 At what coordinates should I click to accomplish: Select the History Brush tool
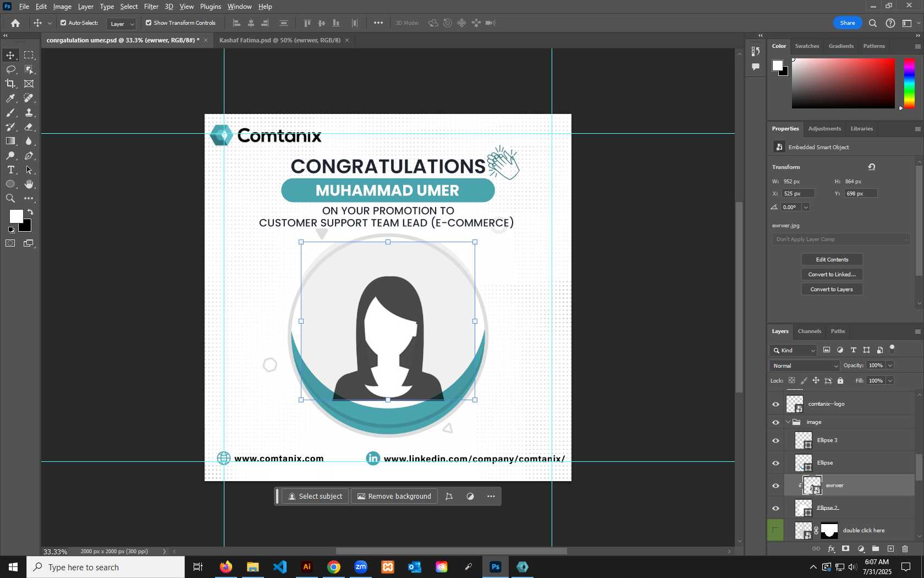(10, 127)
